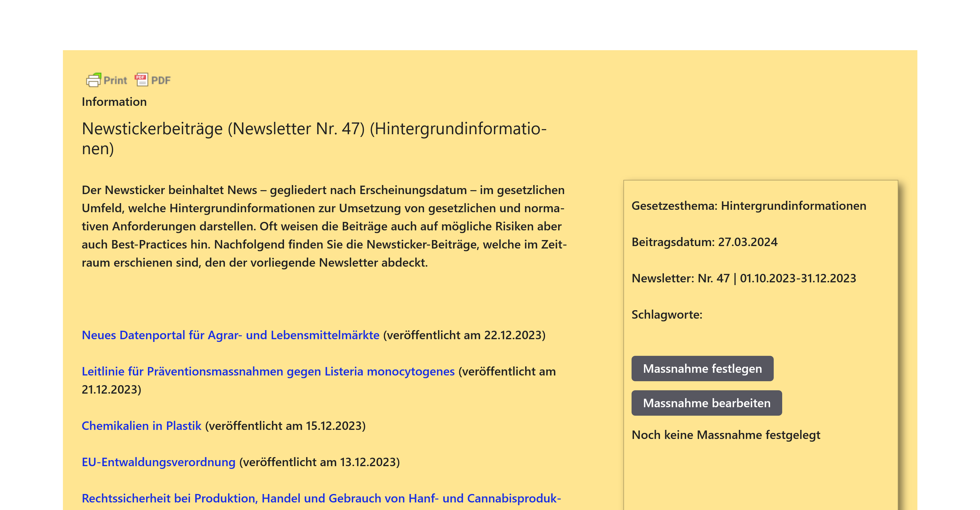Click the printer icon
Image resolution: width=980 pixels, height=510 pixels.
tap(93, 80)
